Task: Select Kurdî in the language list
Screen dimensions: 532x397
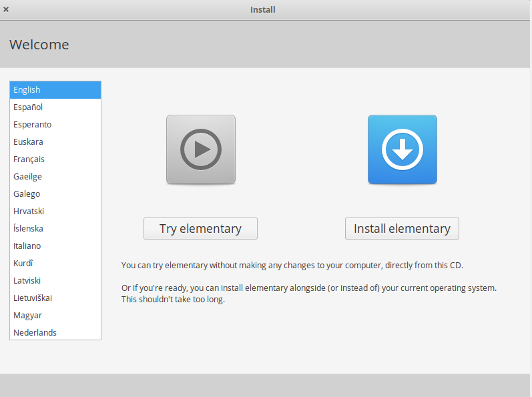Action: (55, 263)
